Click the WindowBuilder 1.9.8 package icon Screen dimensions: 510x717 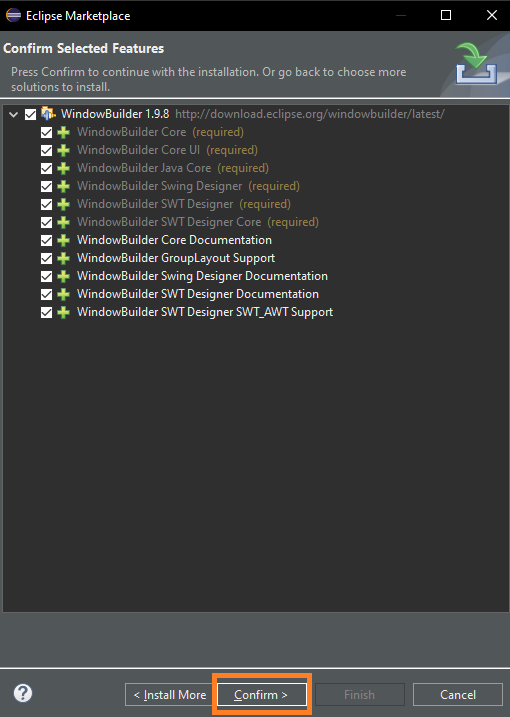(48, 113)
